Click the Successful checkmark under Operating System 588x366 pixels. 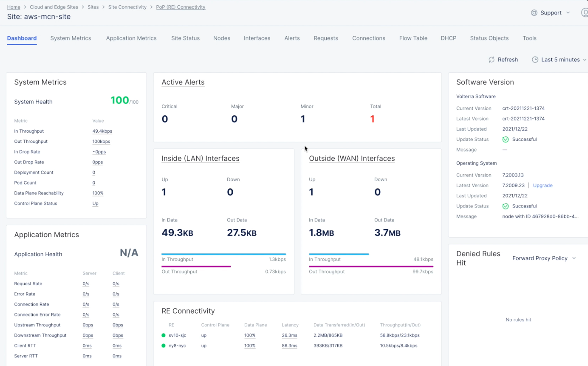[x=505, y=206]
